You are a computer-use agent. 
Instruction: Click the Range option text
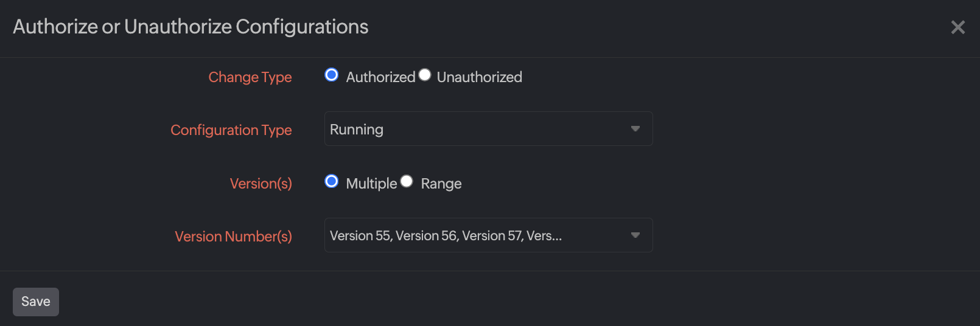[441, 184]
